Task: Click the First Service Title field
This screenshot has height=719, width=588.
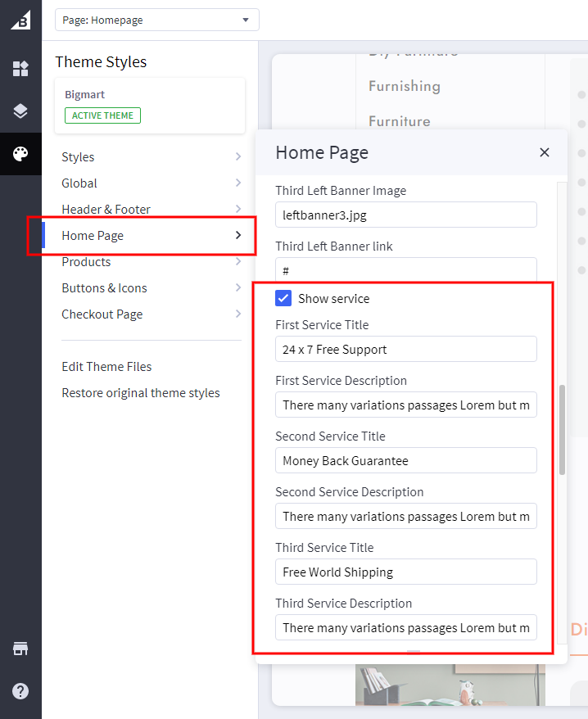Action: click(x=405, y=350)
